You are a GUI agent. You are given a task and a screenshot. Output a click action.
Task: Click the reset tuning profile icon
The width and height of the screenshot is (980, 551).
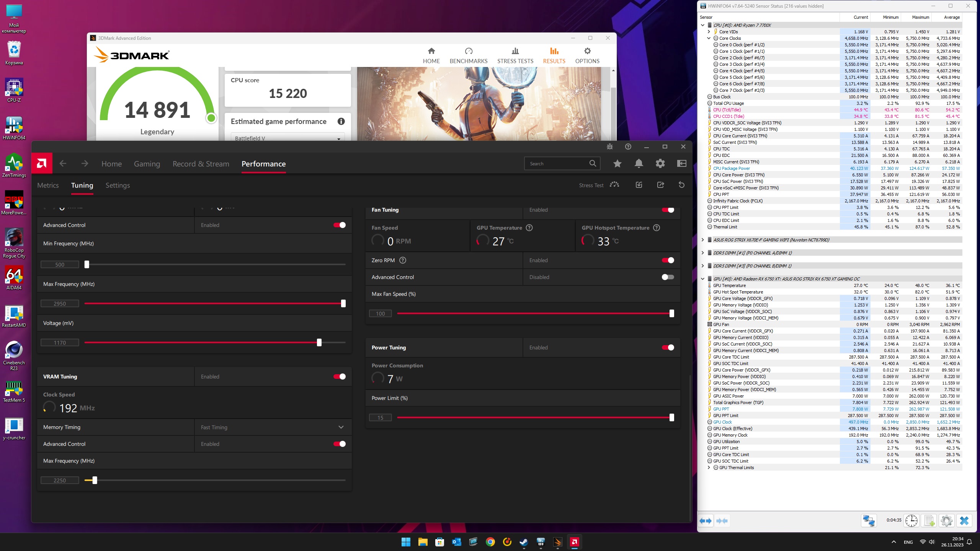pos(681,185)
